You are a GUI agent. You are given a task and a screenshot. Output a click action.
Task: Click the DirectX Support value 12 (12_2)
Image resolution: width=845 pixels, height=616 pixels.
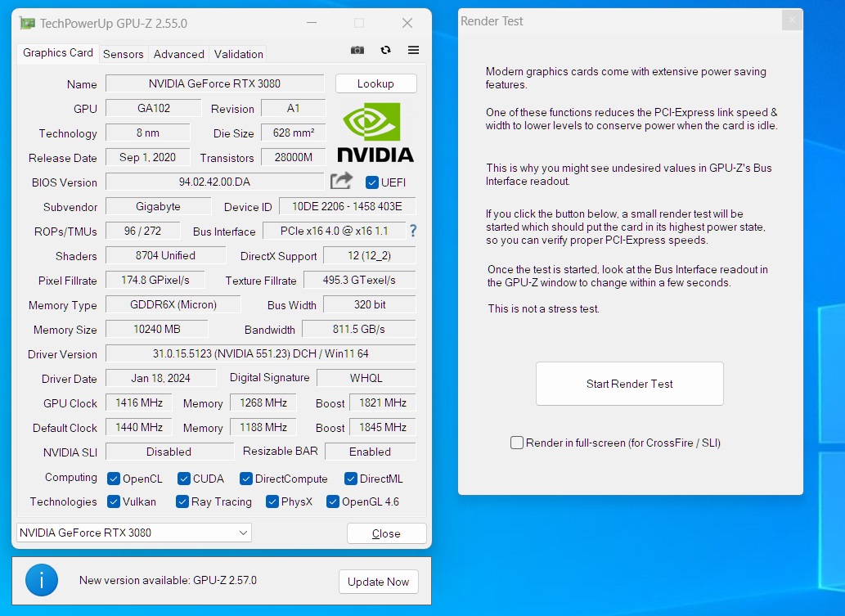(x=370, y=255)
